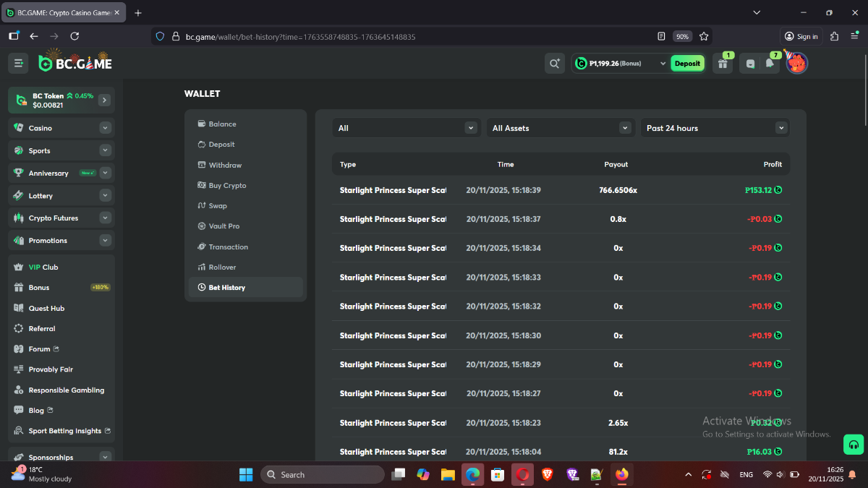Open Transaction in wallet menu
The width and height of the screenshot is (868, 488).
[x=228, y=247]
